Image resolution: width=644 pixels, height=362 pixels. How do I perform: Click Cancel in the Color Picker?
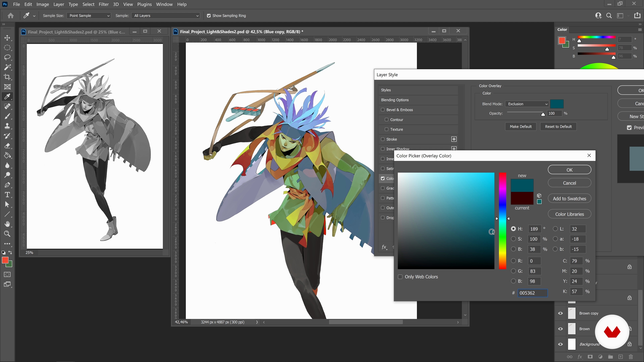coord(570,183)
